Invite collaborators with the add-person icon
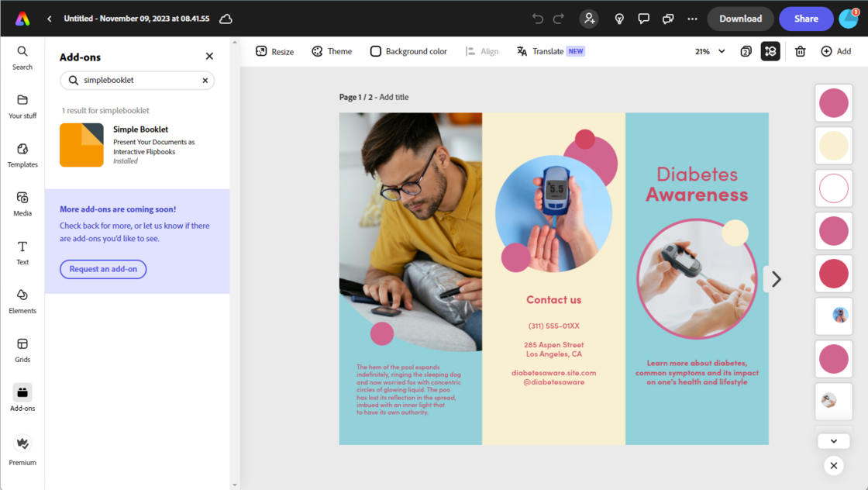The height and width of the screenshot is (490, 868). tap(589, 19)
